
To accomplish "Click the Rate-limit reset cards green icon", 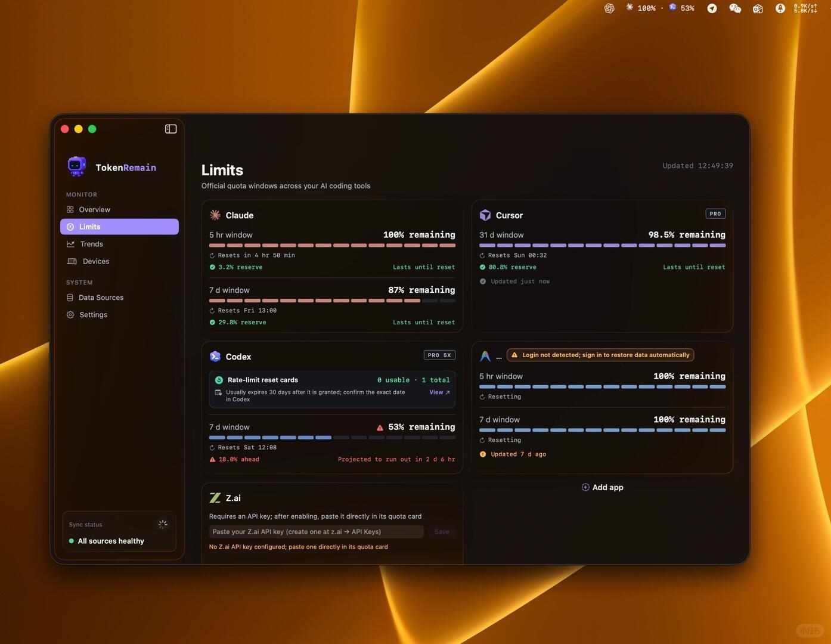I will pyautogui.click(x=219, y=380).
